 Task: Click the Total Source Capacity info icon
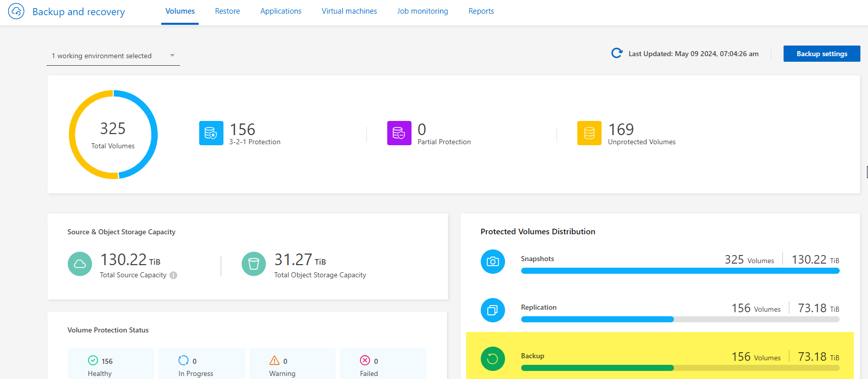[x=173, y=275]
